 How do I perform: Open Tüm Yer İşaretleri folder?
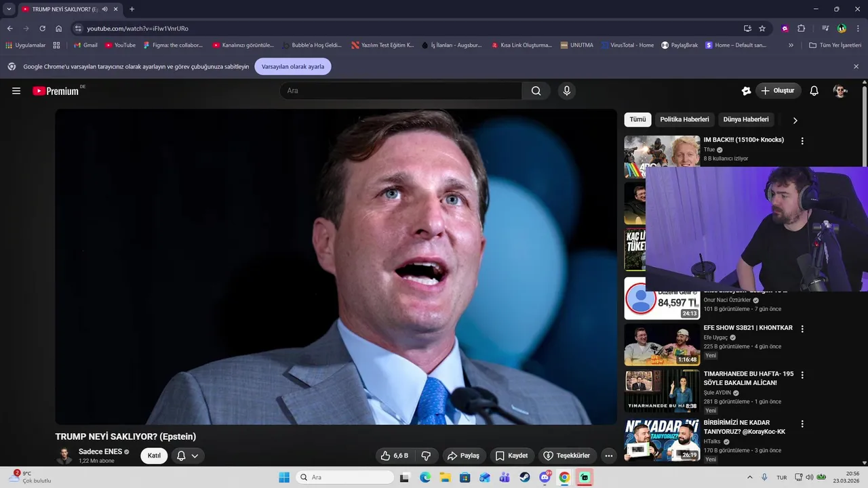click(835, 45)
